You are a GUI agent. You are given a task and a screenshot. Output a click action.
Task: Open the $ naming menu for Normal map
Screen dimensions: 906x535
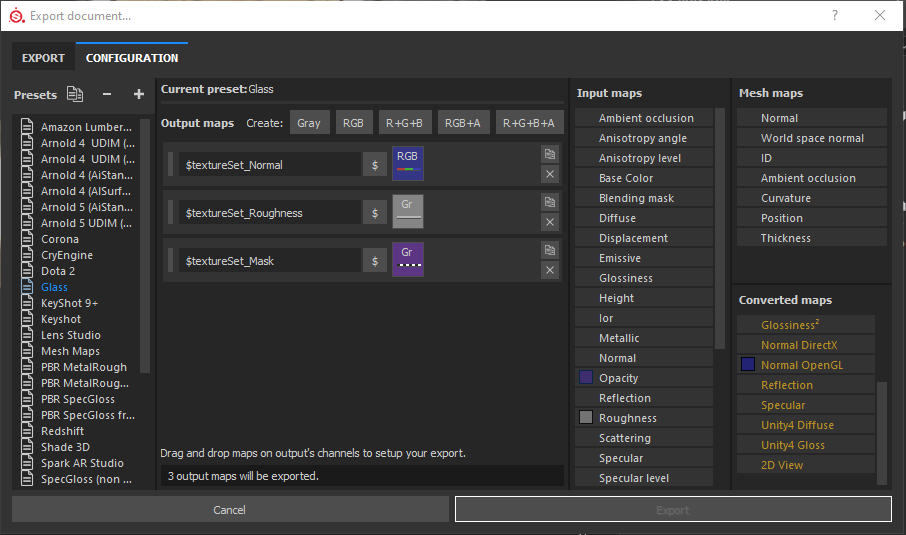(x=375, y=165)
